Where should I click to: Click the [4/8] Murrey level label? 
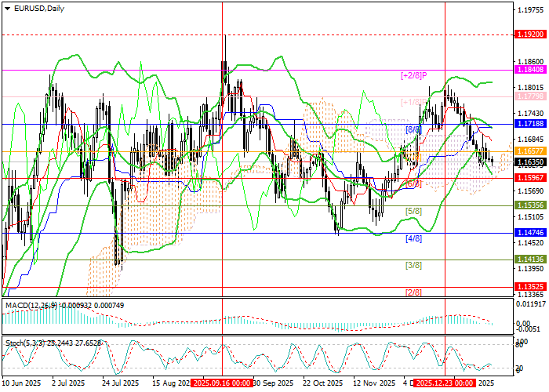(414, 238)
